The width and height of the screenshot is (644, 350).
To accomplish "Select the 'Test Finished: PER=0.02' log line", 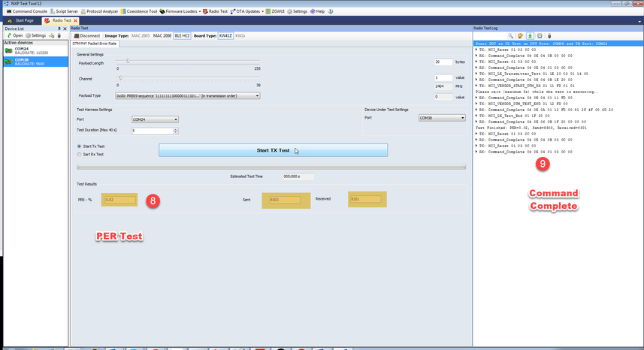I will point(531,128).
